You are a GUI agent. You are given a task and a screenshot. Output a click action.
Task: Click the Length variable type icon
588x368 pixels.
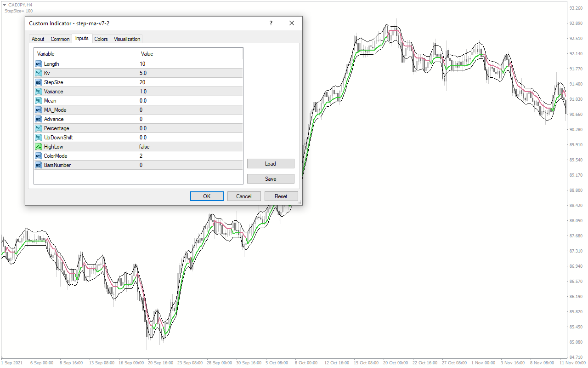point(38,64)
